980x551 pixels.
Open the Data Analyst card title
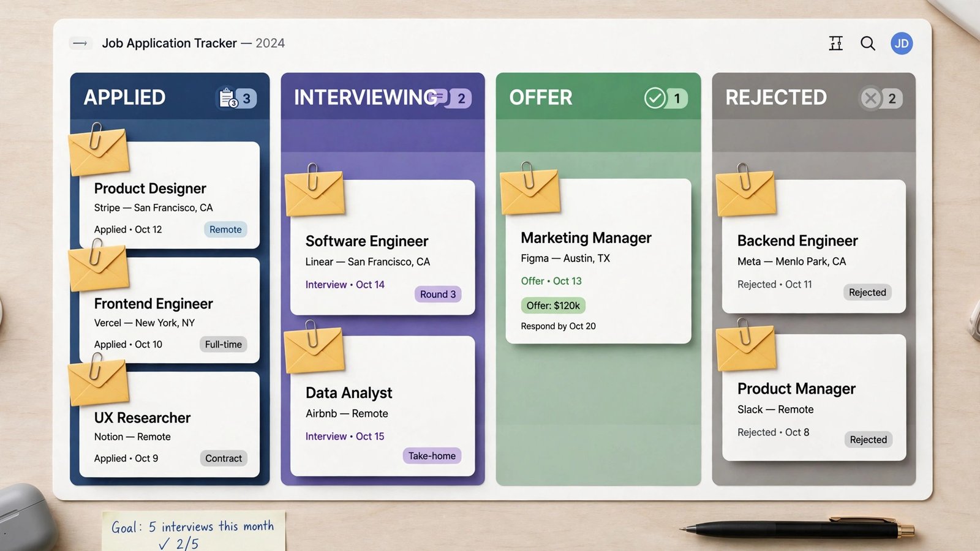point(349,393)
